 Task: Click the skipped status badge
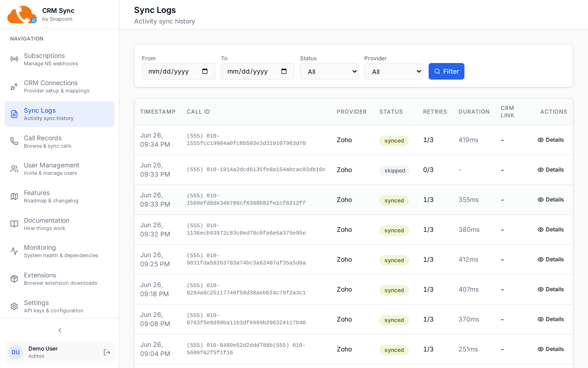click(395, 171)
